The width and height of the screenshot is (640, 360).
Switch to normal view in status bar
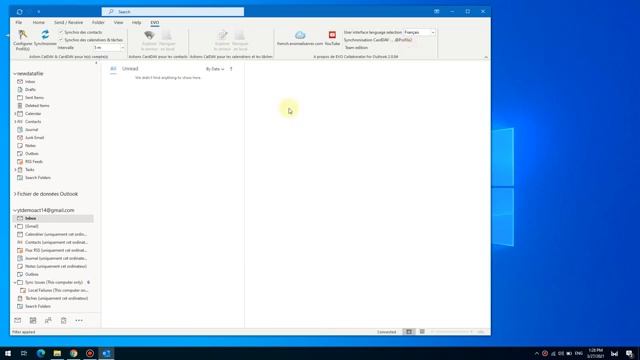(409, 332)
